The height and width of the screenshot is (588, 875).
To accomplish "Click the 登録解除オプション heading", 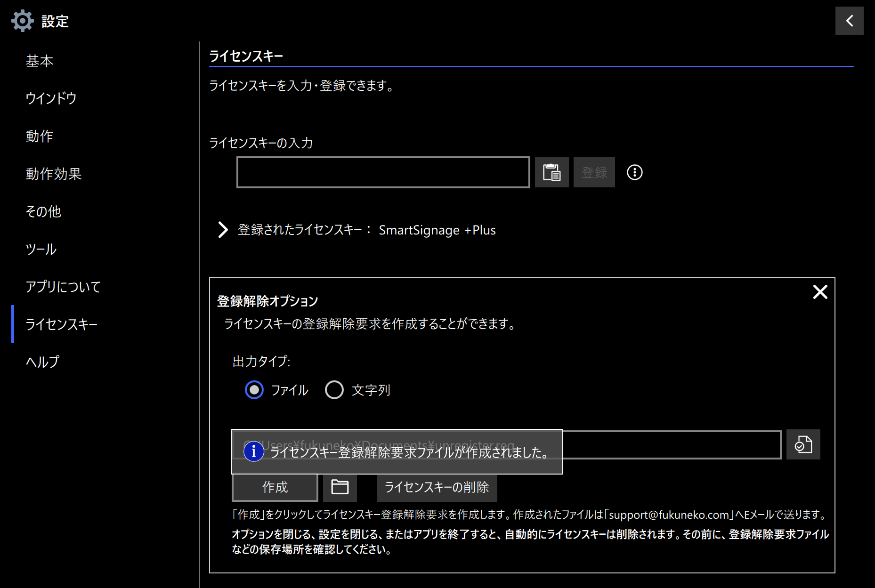I will click(267, 301).
